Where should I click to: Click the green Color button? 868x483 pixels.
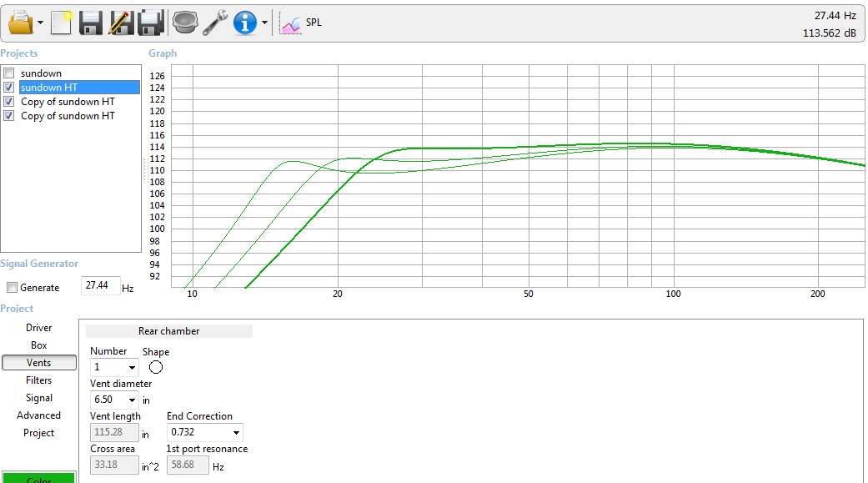tap(38, 477)
